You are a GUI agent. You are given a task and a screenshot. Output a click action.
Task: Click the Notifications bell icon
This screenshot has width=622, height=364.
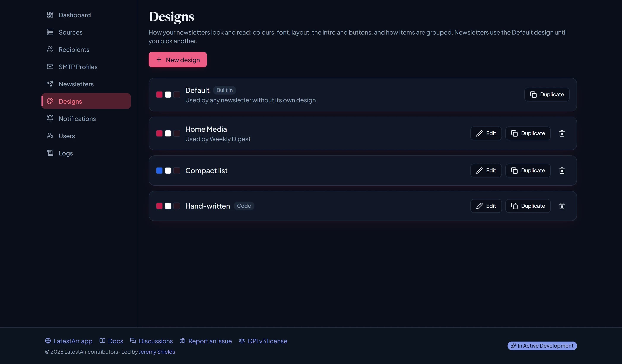point(50,119)
